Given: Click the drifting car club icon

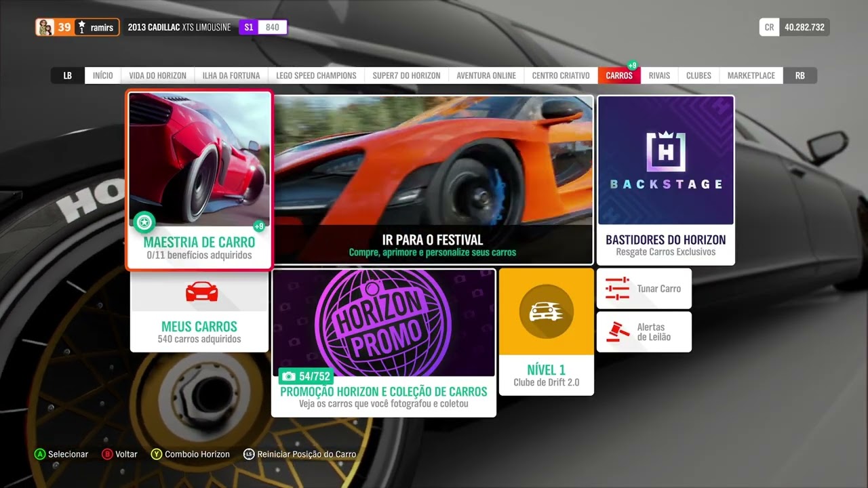Looking at the screenshot, I should point(547,312).
